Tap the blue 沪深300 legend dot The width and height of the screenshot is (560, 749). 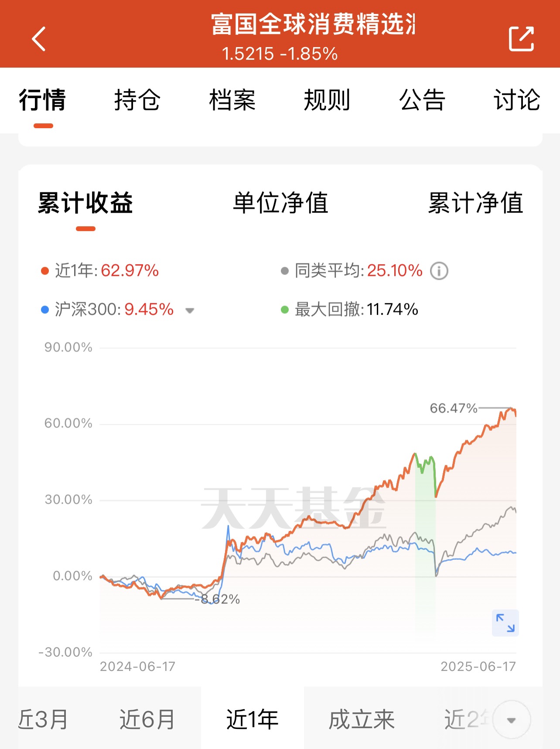[44, 310]
